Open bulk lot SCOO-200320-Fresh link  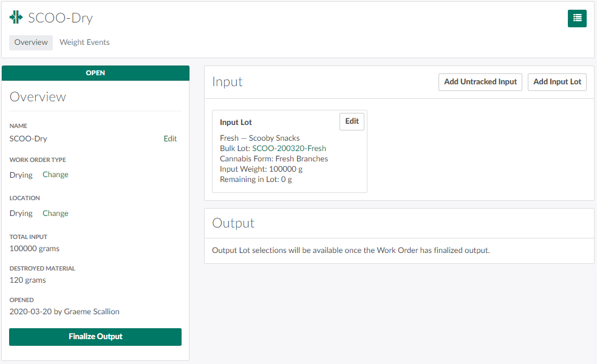pyautogui.click(x=289, y=149)
